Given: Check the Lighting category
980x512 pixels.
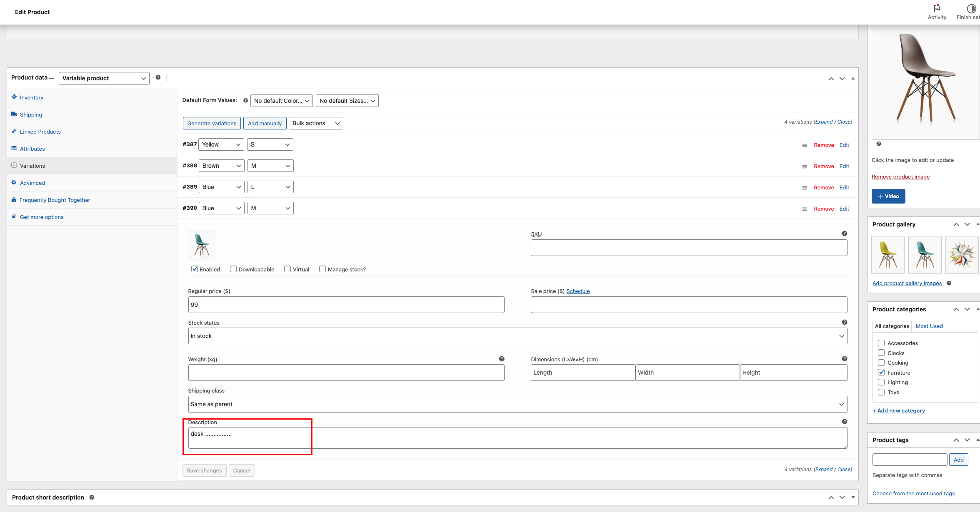Looking at the screenshot, I should point(881,382).
